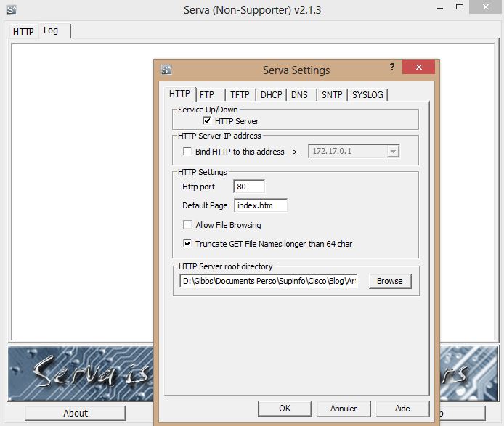Click the Serva icon in Settings dialog title bar

point(166,70)
